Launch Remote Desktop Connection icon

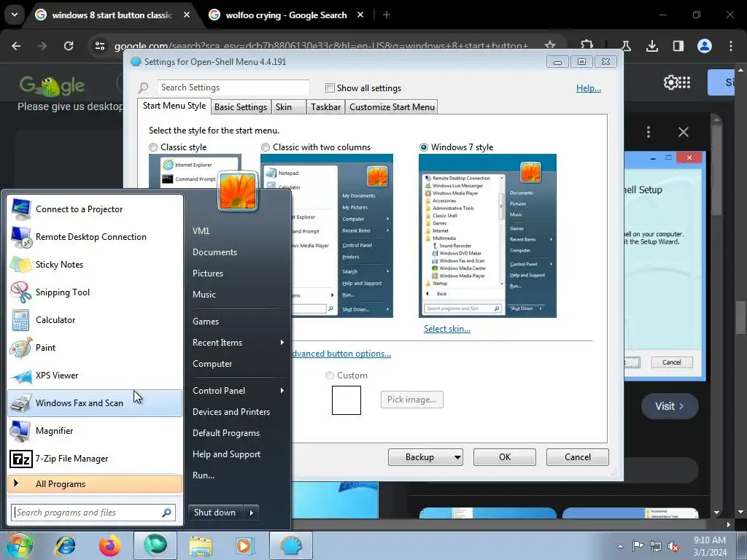[21, 237]
